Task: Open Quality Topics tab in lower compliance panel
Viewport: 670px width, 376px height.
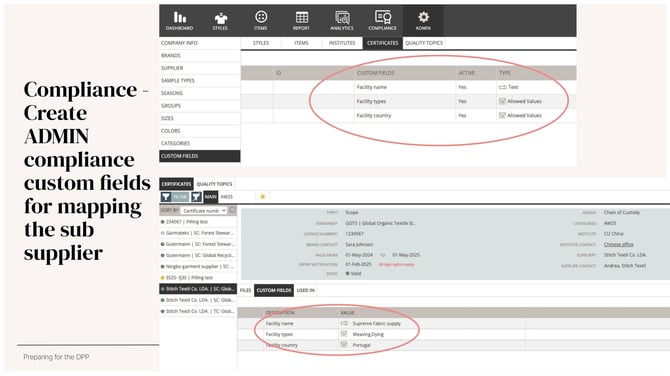Action: click(x=215, y=184)
